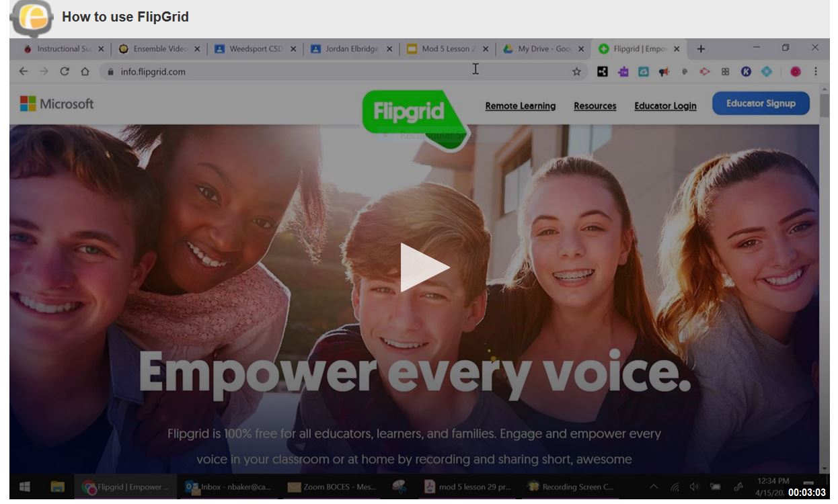Click the small gray fingerprint extension icon
Screen dimensions: 838x504
click(x=685, y=71)
